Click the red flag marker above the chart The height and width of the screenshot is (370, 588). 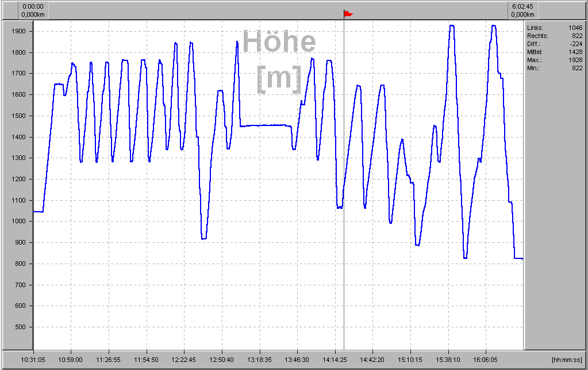(x=347, y=14)
